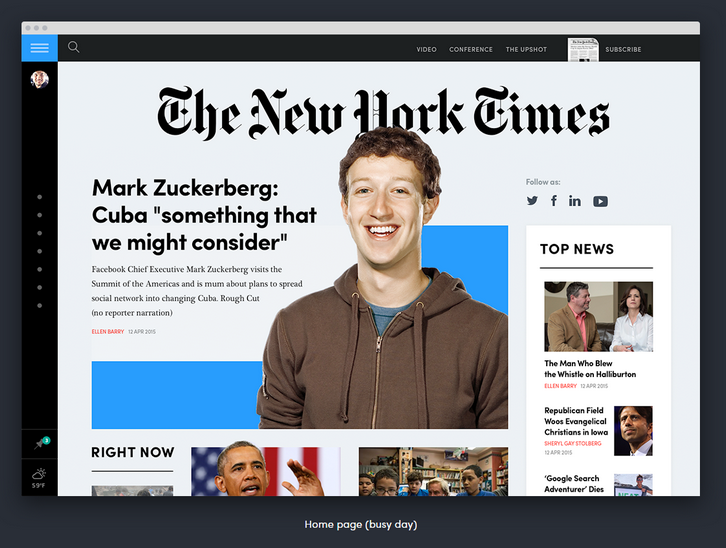Open the Facebook follow icon

[554, 201]
